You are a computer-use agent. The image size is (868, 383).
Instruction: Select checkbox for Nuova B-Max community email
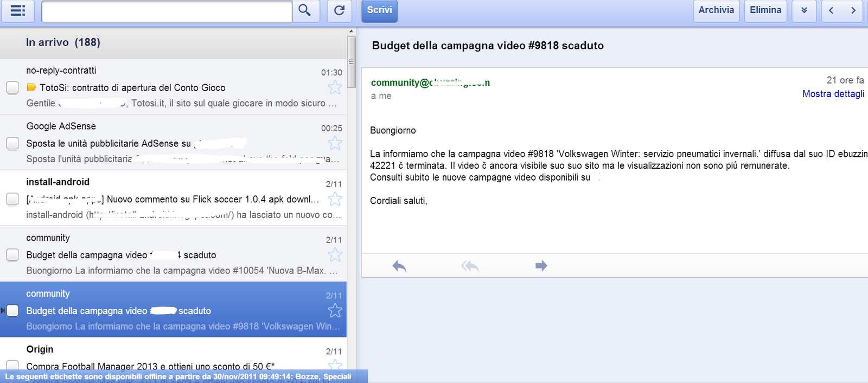tap(12, 255)
